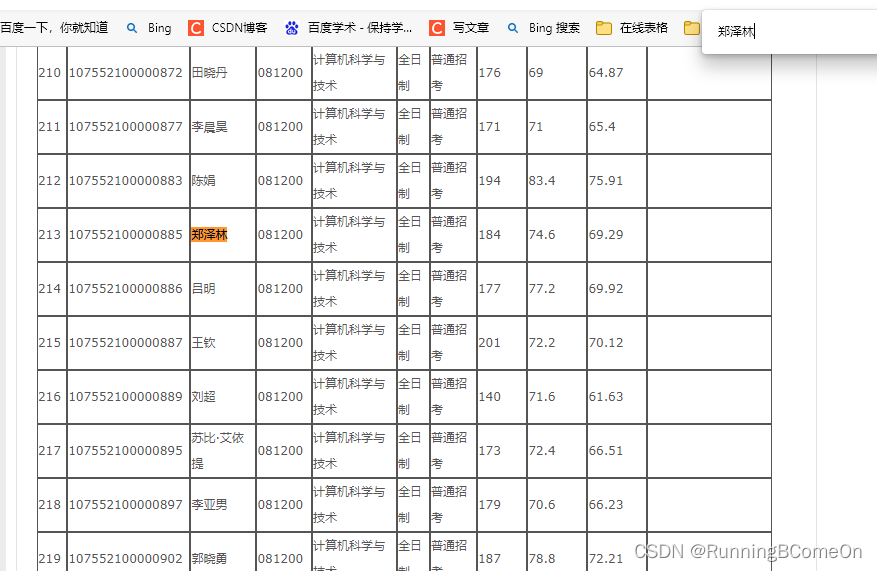Select score 65.4 in row 211
The width and height of the screenshot is (877, 571).
point(602,127)
